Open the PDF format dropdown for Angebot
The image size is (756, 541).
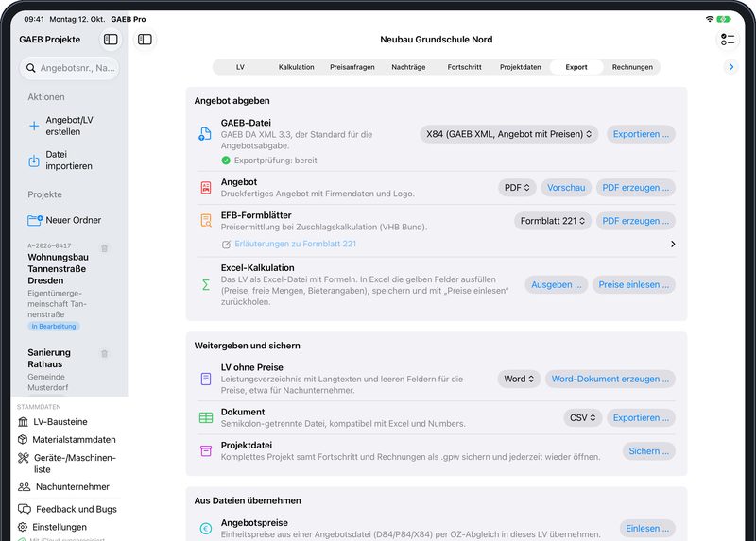517,187
